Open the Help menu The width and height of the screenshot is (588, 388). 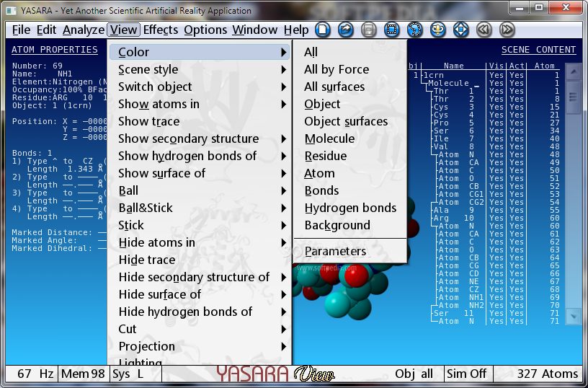[x=296, y=30]
